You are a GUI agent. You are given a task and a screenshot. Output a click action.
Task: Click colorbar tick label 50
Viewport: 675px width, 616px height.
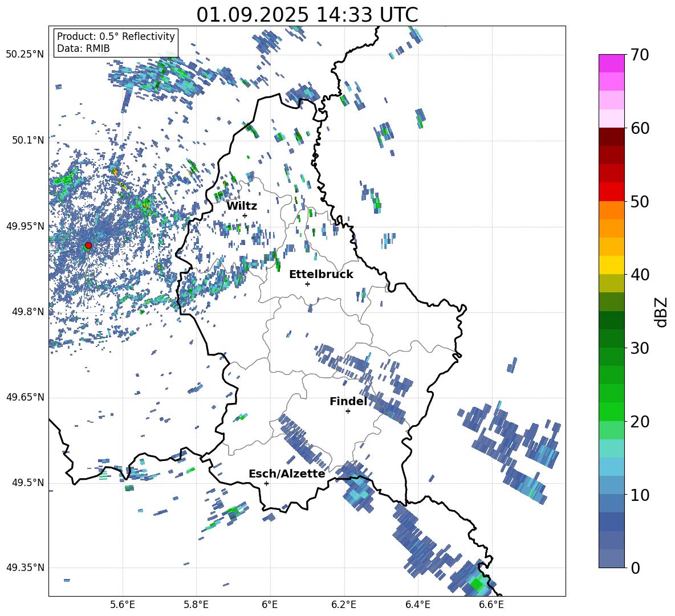point(639,202)
